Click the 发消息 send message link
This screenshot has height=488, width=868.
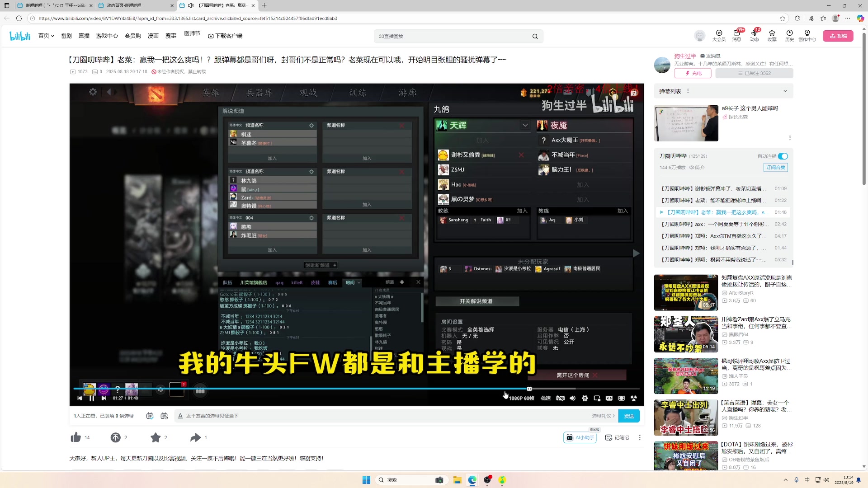[710, 56]
